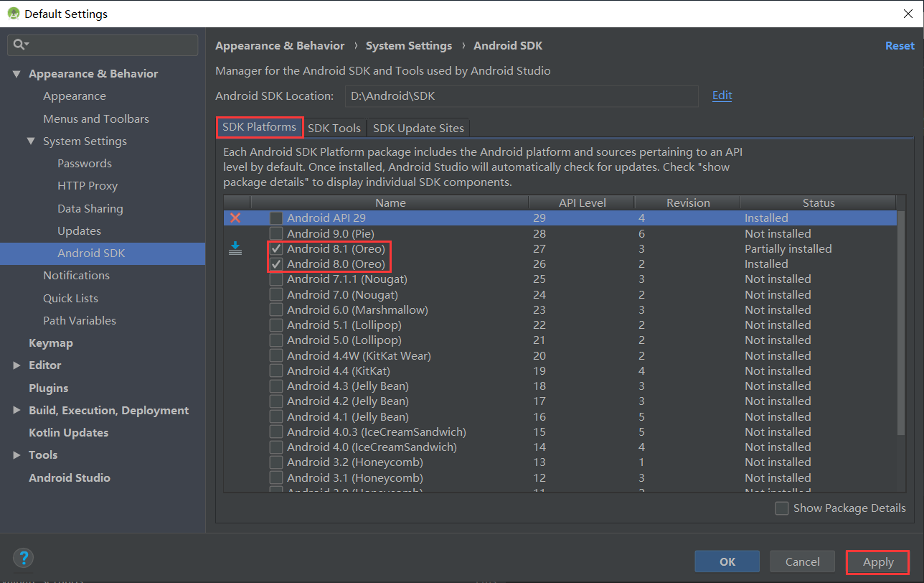Open the SDK Update Sites tab
This screenshot has width=924, height=583.
pos(418,128)
